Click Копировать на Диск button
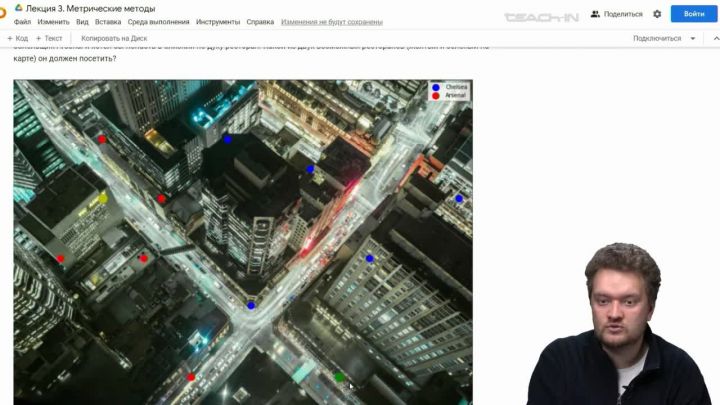 (114, 38)
